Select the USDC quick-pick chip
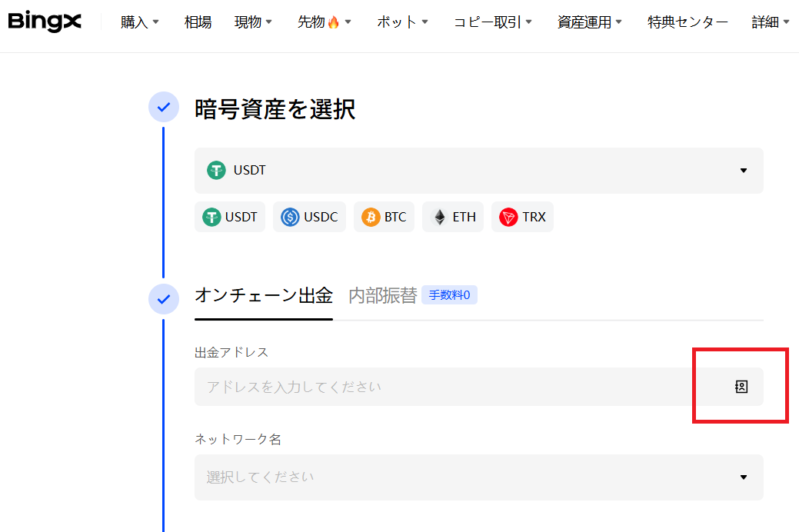The height and width of the screenshot is (532, 799). (309, 217)
